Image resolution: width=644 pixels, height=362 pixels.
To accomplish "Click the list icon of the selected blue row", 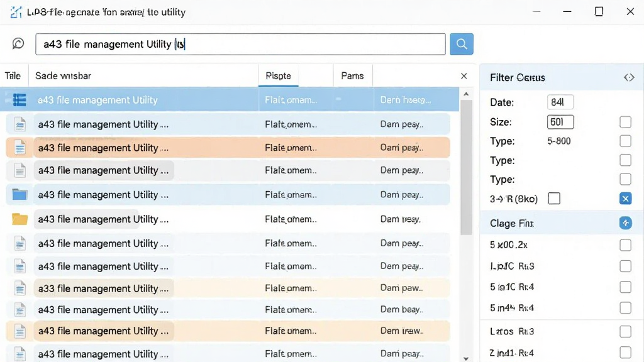I will (x=19, y=100).
